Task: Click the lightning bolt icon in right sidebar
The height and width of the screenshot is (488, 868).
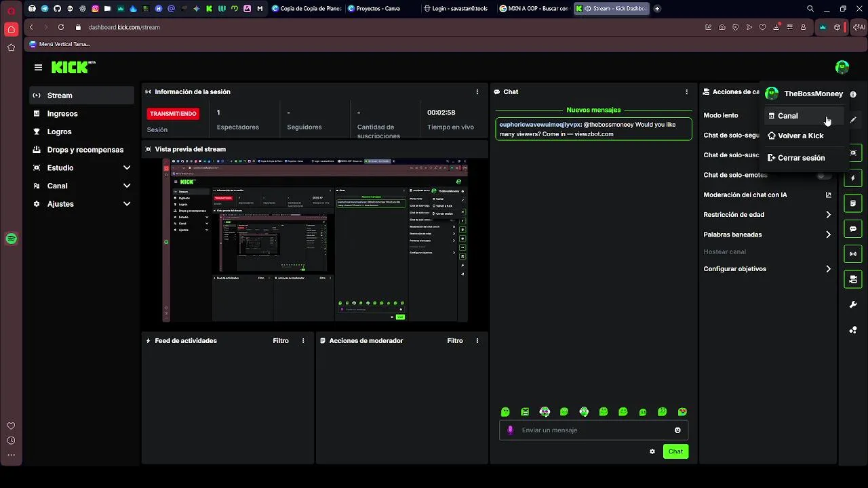Action: [853, 178]
